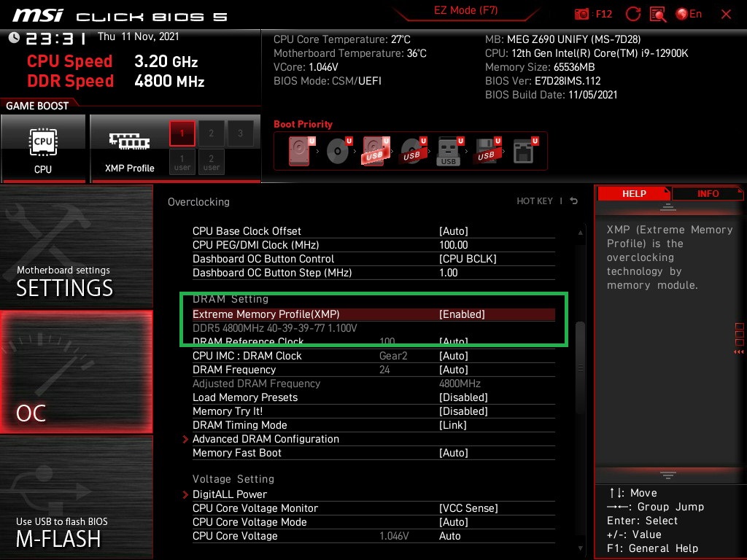Open CPU IMC : DRAM Clock Auto option
This screenshot has height=560, width=747.
[x=454, y=356]
